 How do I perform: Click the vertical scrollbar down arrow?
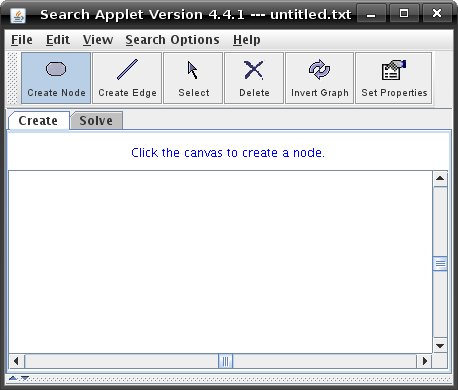point(440,346)
